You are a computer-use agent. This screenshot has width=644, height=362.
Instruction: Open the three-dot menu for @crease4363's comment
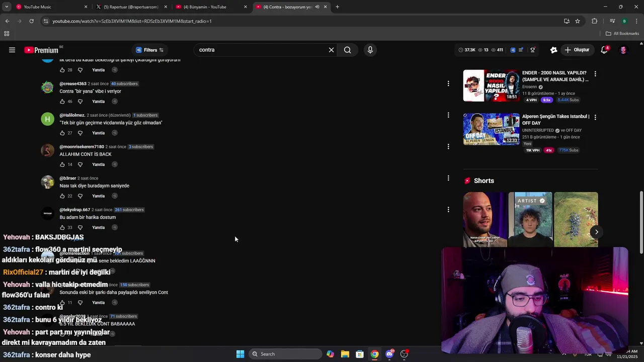pyautogui.click(x=448, y=83)
